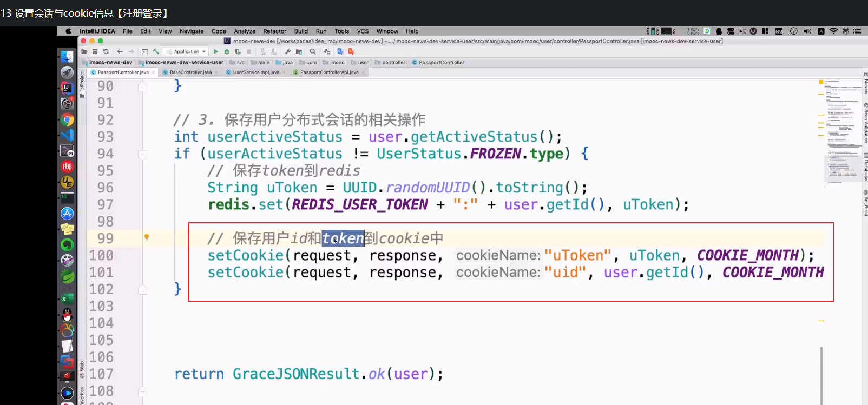Search everywhere with the magnifier icon
This screenshot has width=868, height=405.
pos(313,51)
